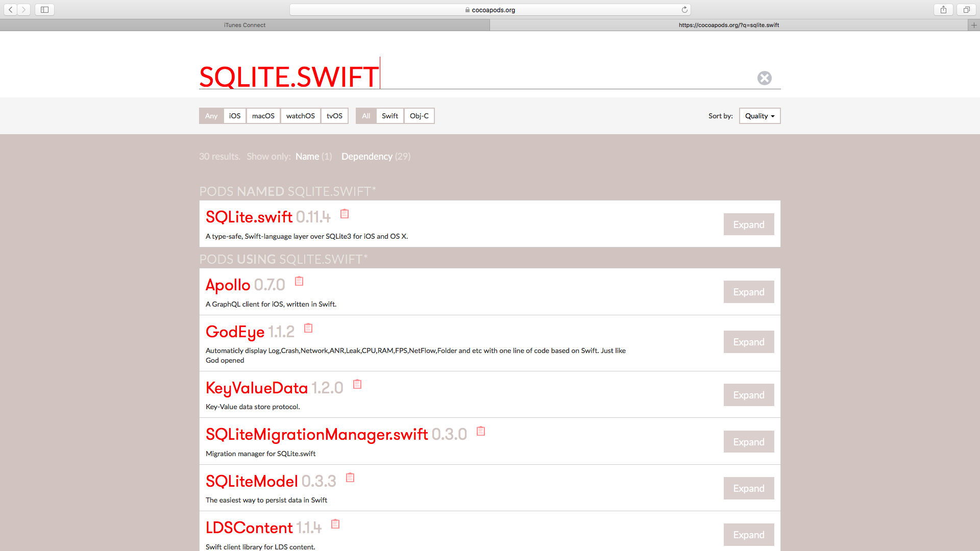Clear the search field with X icon

coord(764,78)
